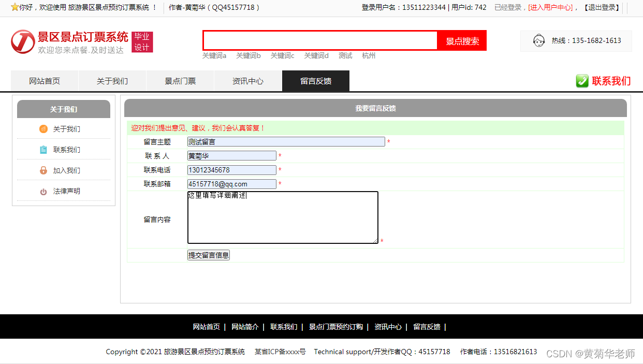
Task: Click the 作者电话：13516821613 footer text
Action: pyautogui.click(x=499, y=352)
